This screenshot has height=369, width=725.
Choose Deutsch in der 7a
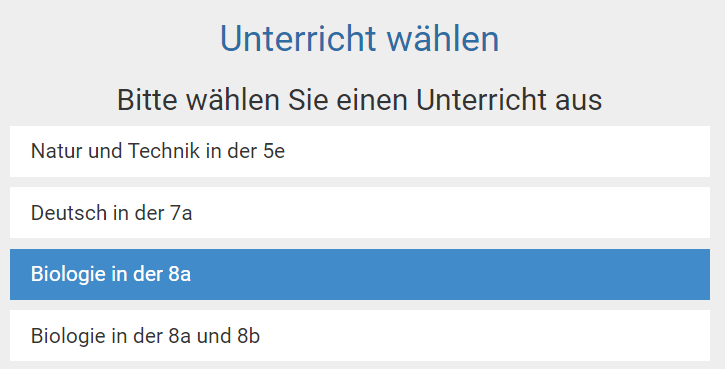[360, 213]
